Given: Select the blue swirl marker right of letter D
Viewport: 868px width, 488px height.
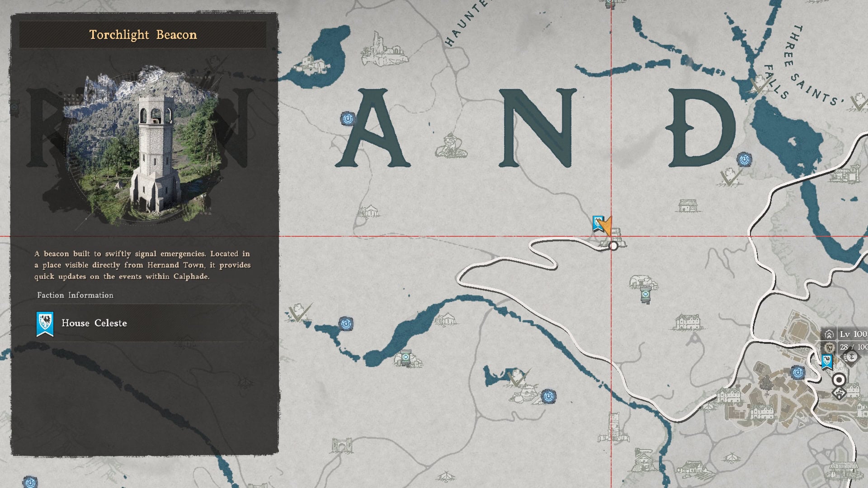Looking at the screenshot, I should 744,160.
